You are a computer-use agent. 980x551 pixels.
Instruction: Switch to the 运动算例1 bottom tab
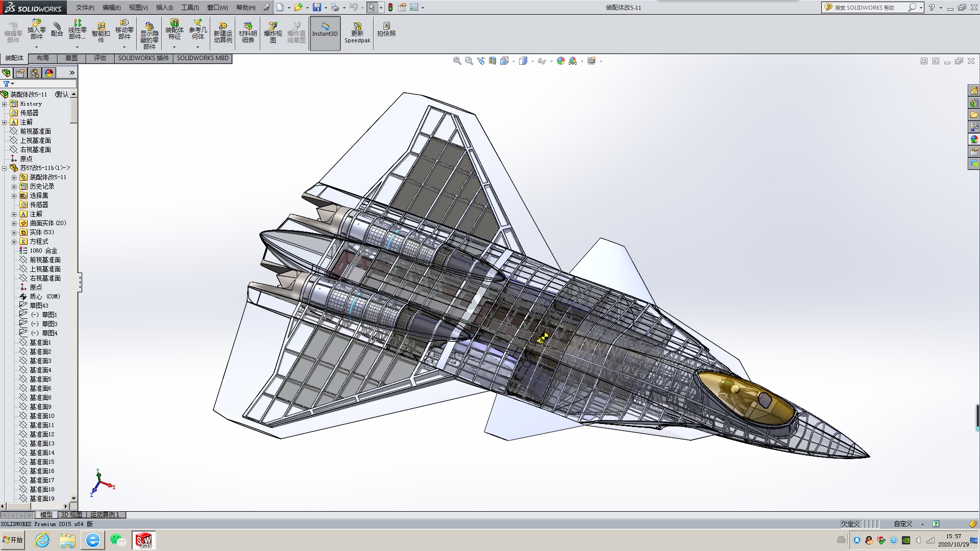click(x=105, y=515)
